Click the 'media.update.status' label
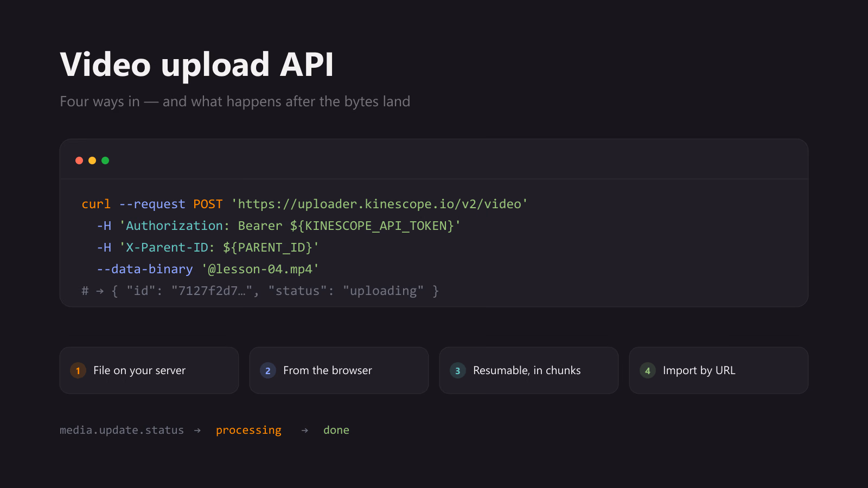 pos(122,430)
